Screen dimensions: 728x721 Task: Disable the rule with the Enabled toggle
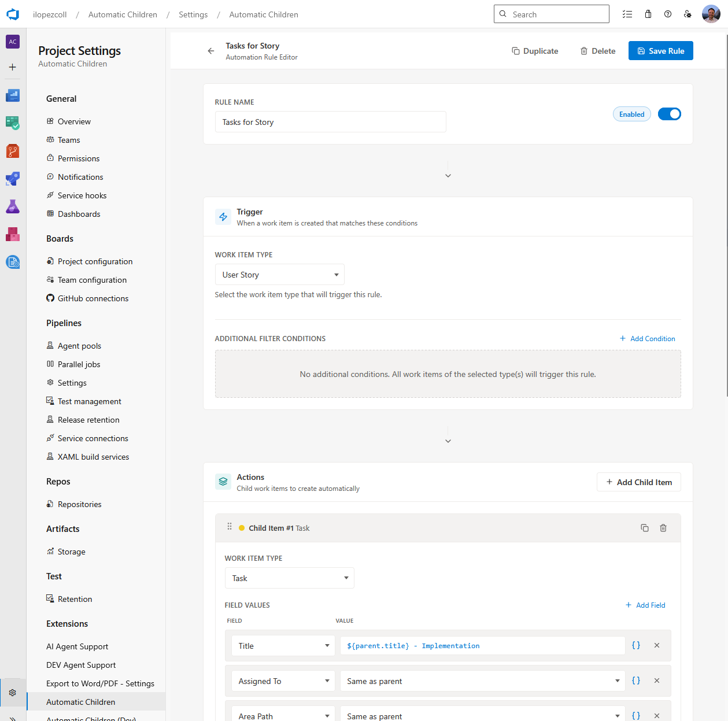[669, 114]
